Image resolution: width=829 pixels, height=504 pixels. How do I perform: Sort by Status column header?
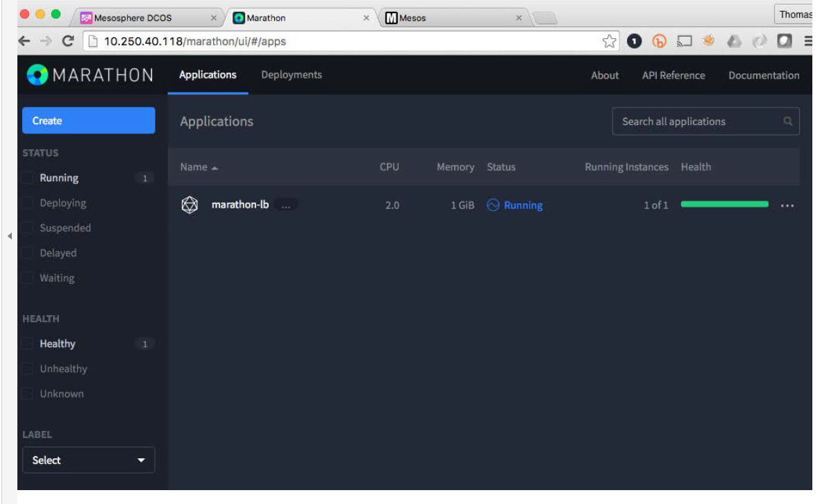pyautogui.click(x=501, y=167)
